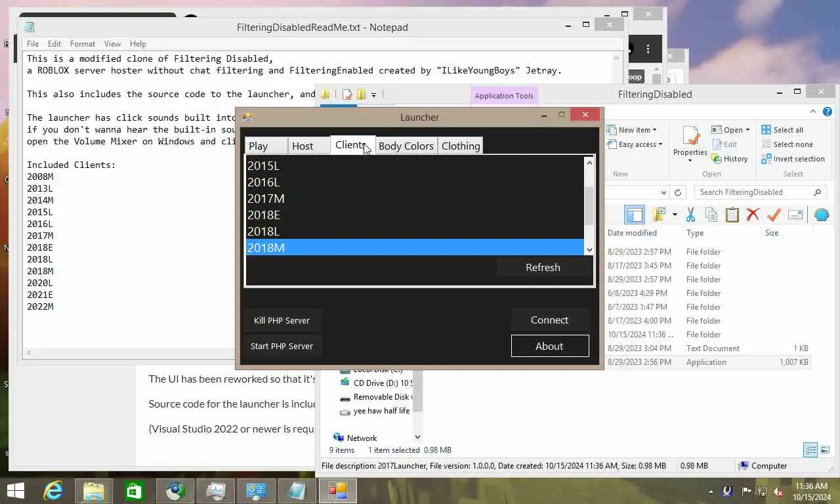The image size is (840, 504).
Task: Click the Launcher client list scrollbar thumb
Action: pos(589,205)
